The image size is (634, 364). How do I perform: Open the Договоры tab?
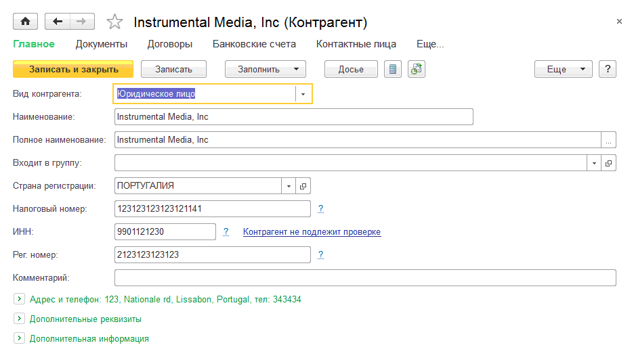point(170,44)
